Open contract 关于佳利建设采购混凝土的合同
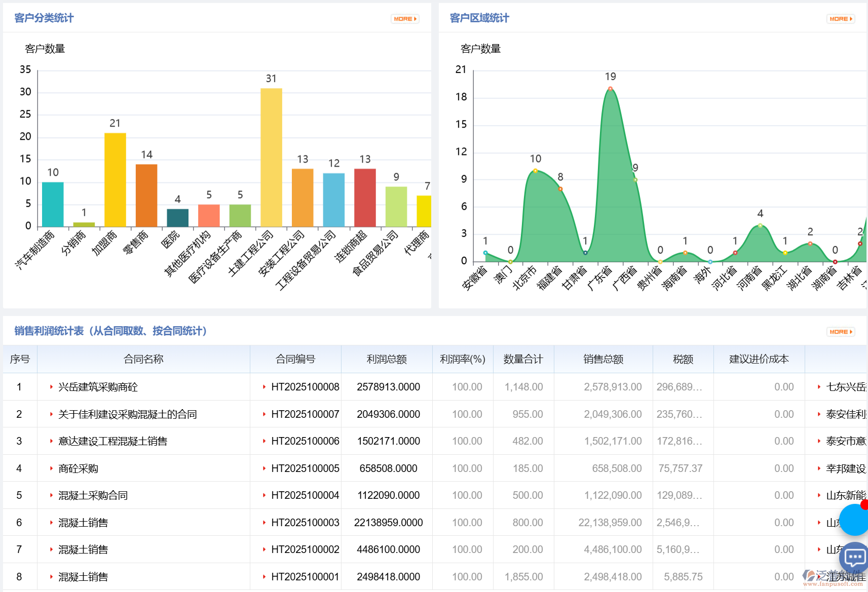Image resolution: width=868 pixels, height=592 pixels. (x=127, y=414)
